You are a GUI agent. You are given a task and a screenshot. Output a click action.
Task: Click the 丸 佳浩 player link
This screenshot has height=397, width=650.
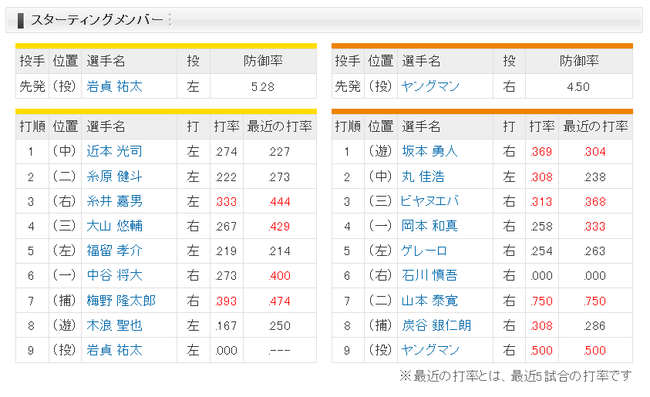(x=423, y=177)
